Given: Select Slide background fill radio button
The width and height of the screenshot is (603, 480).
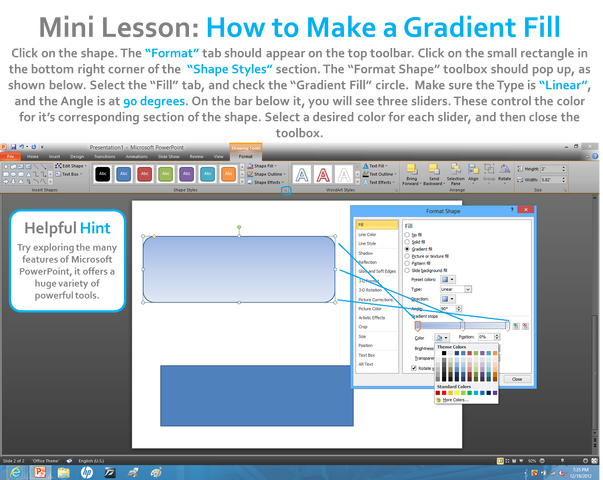Looking at the screenshot, I should tap(407, 270).
